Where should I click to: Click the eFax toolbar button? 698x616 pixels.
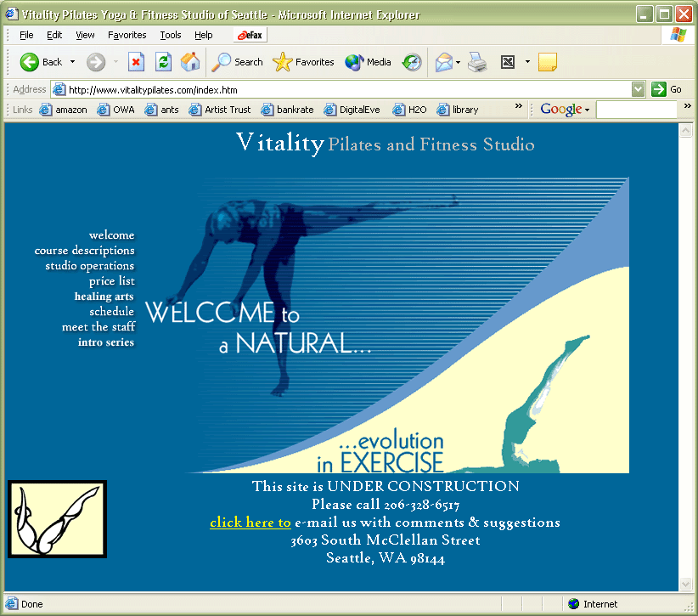pos(250,35)
